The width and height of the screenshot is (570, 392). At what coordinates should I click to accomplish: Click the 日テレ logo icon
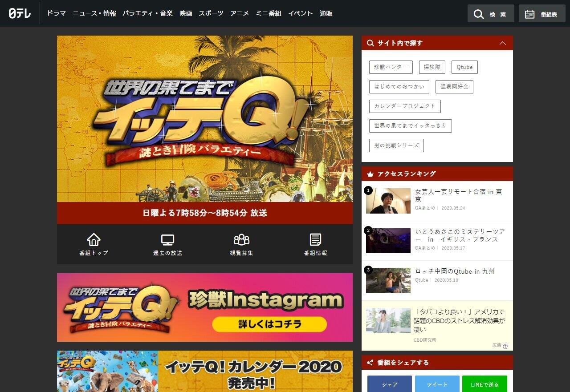pyautogui.click(x=20, y=13)
